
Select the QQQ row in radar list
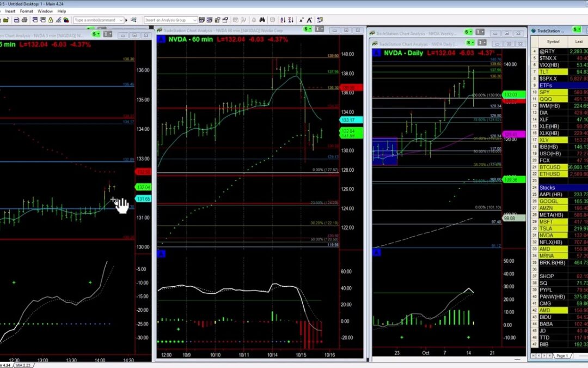[x=560, y=99]
